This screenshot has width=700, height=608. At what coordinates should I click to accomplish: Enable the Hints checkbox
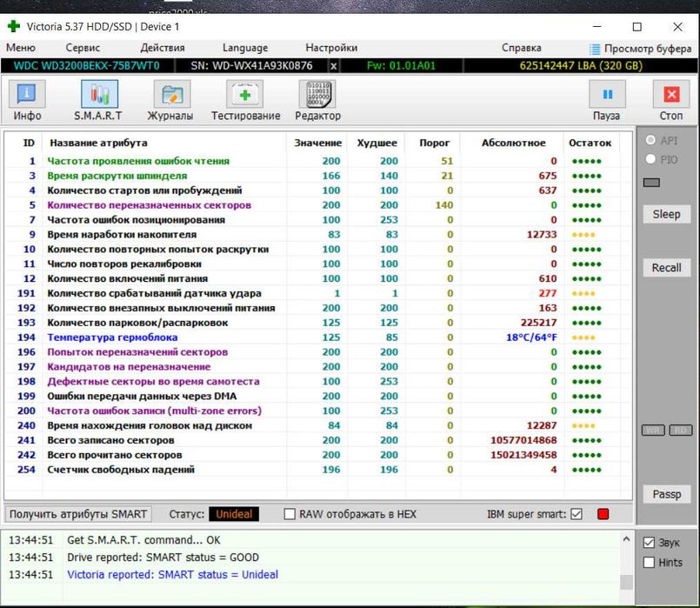[649, 563]
